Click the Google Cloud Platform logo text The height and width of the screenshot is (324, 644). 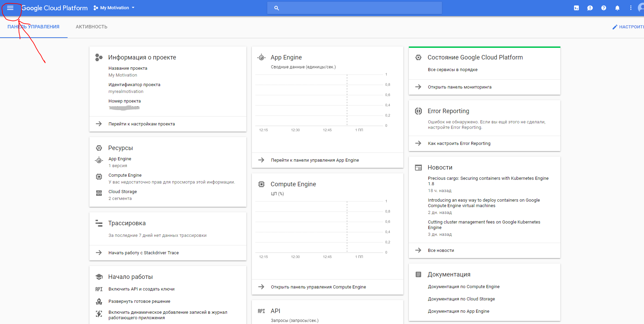pos(55,8)
